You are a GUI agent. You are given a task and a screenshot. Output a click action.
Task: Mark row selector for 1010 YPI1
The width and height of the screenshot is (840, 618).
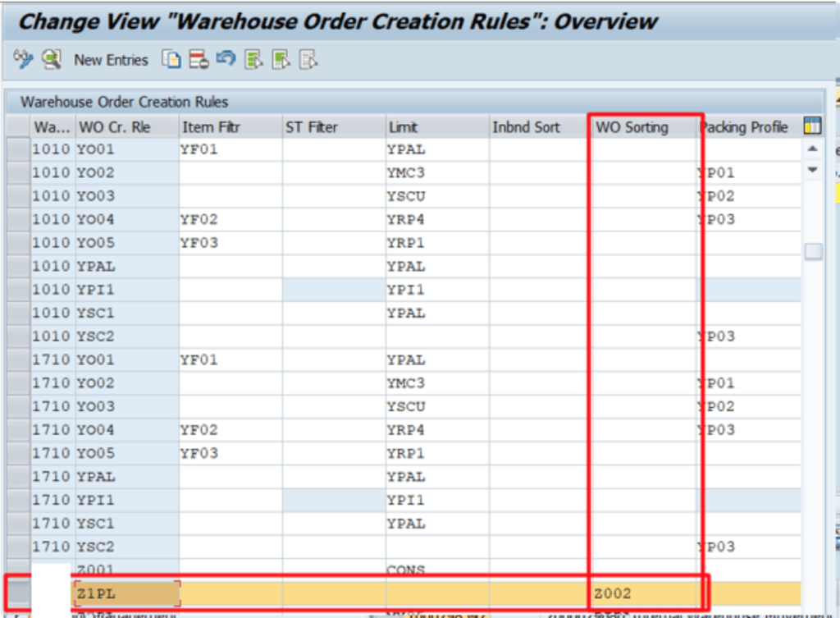tap(18, 290)
